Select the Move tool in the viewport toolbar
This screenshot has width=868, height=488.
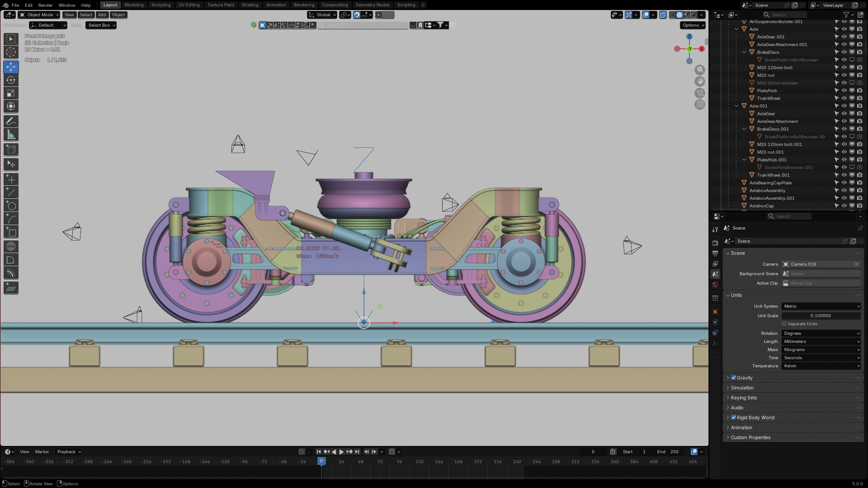(x=11, y=67)
